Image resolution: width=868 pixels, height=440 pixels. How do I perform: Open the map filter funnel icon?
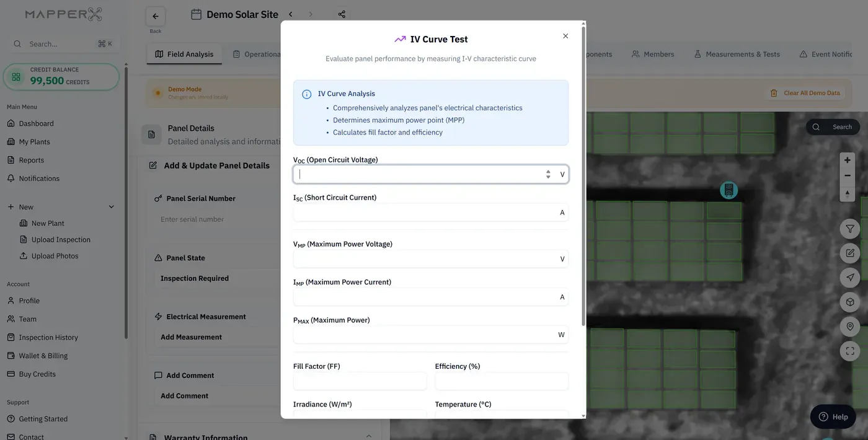(x=850, y=229)
